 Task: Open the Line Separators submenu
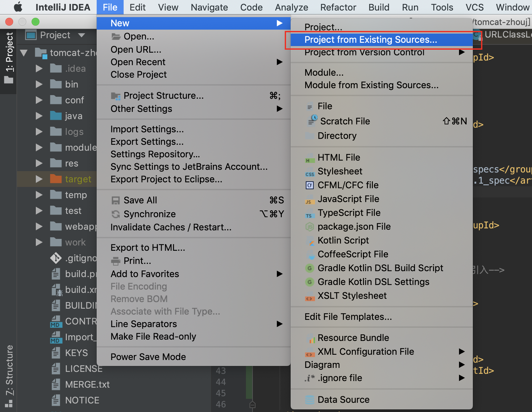coord(194,324)
